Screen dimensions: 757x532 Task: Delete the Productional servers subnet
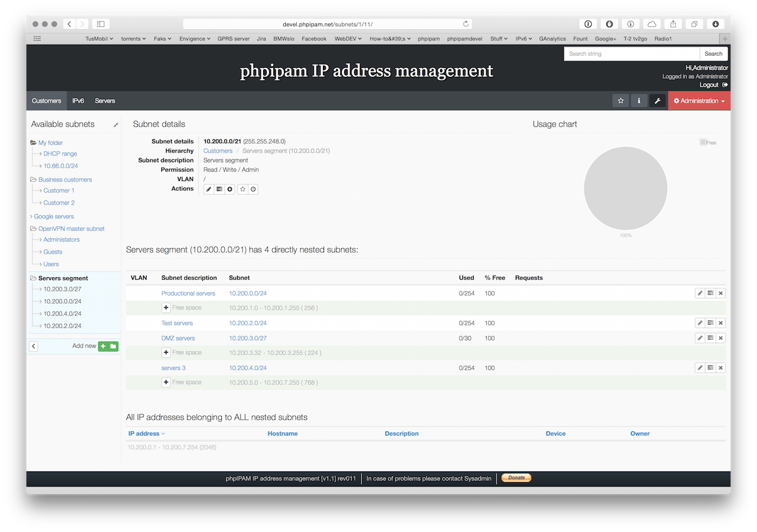click(720, 293)
